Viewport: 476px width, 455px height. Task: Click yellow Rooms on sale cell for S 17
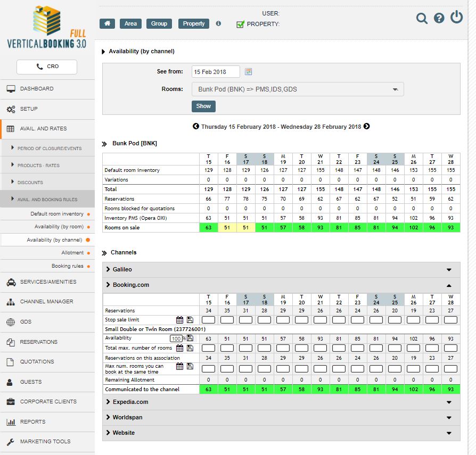[245, 228]
